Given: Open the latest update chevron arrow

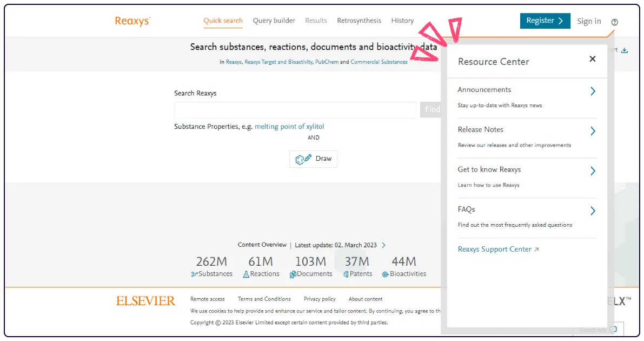Looking at the screenshot, I should tap(383, 245).
